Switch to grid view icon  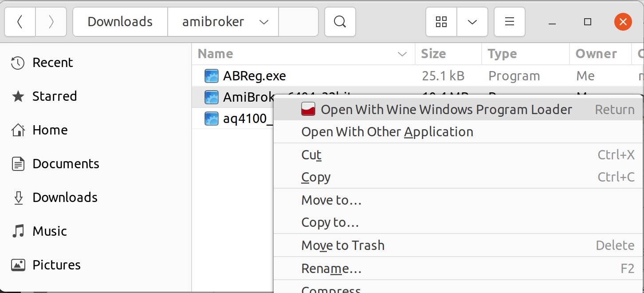pyautogui.click(x=441, y=22)
